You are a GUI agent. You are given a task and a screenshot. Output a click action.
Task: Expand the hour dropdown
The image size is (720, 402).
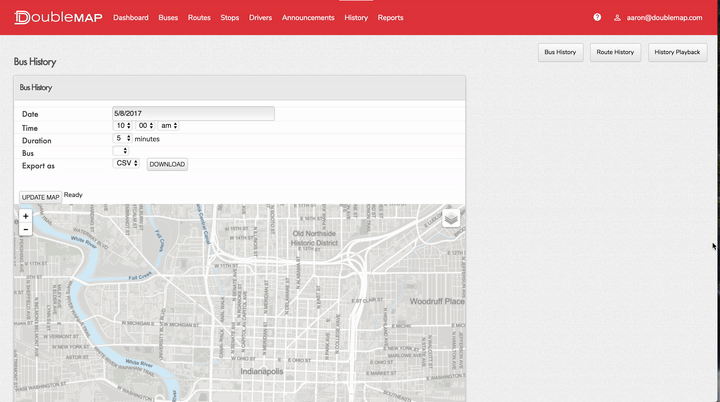(x=123, y=126)
